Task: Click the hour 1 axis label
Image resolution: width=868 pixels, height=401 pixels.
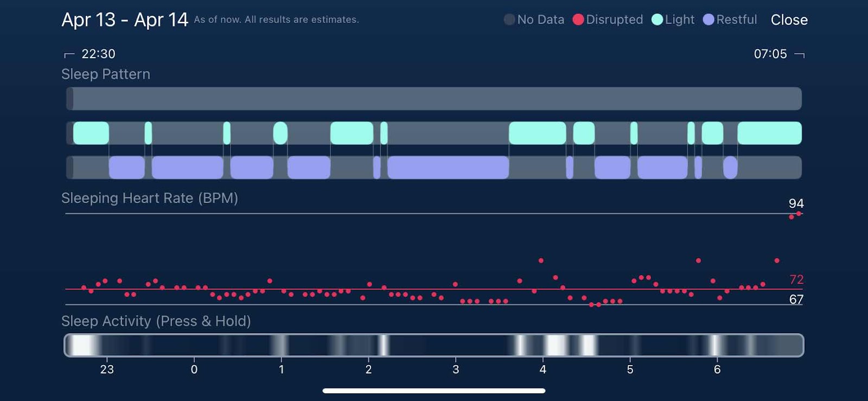Action: 281,370
